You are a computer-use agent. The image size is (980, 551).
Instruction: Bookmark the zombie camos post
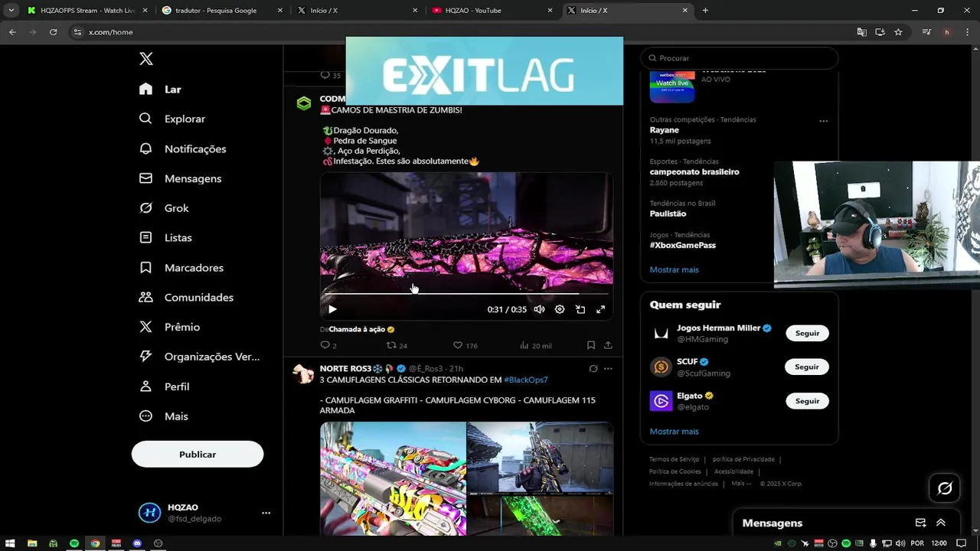[591, 346]
